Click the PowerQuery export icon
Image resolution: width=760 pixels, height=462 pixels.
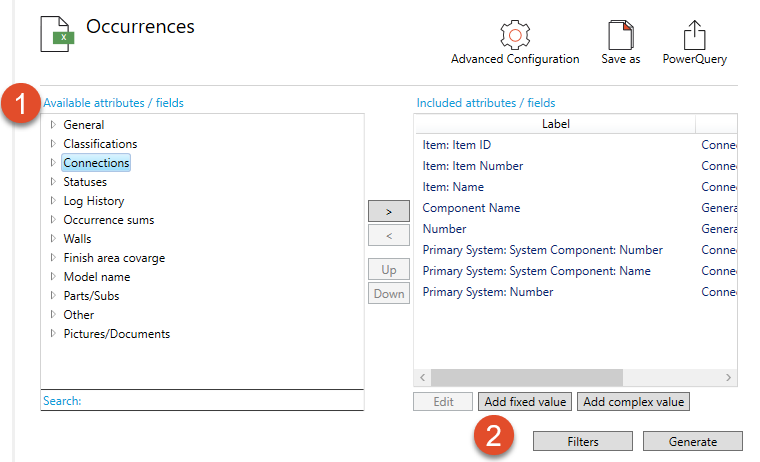click(694, 35)
